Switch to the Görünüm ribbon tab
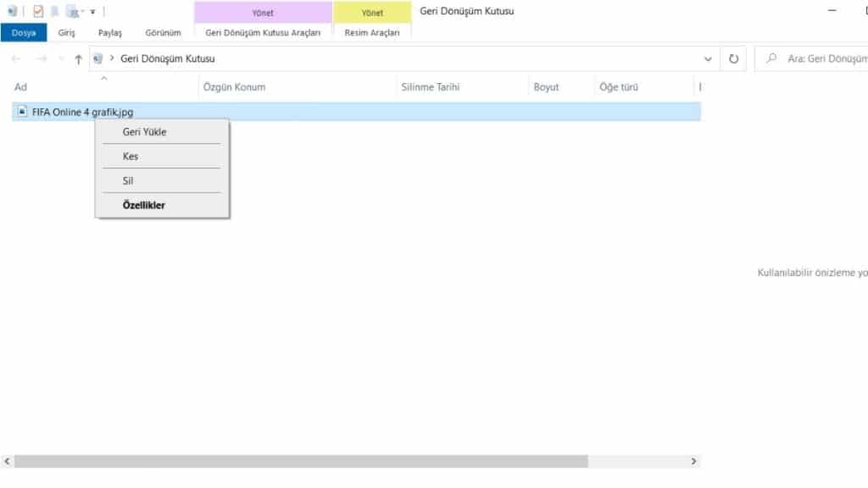Viewport: 868px width, 488px height. pyautogui.click(x=164, y=33)
